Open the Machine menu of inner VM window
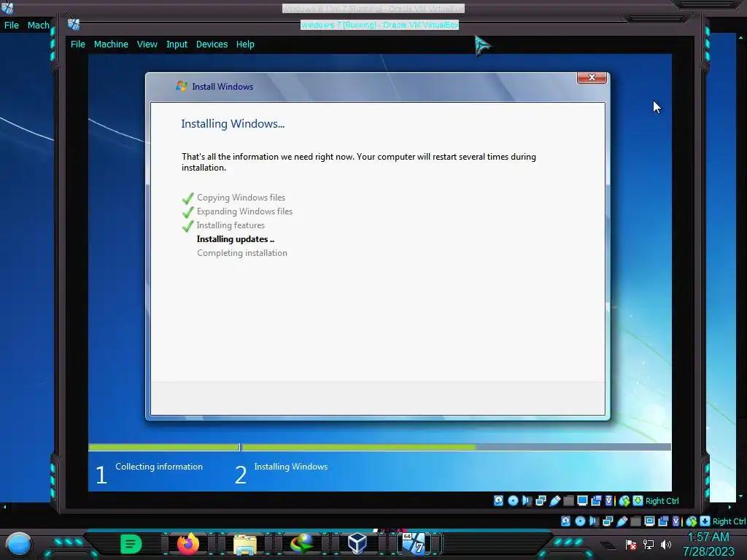The image size is (747, 560). point(111,44)
